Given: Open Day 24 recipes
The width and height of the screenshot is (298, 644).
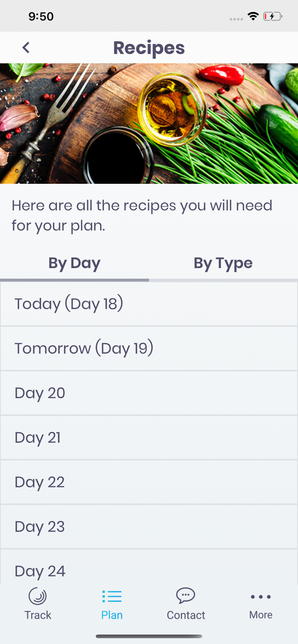Looking at the screenshot, I should coord(149,571).
